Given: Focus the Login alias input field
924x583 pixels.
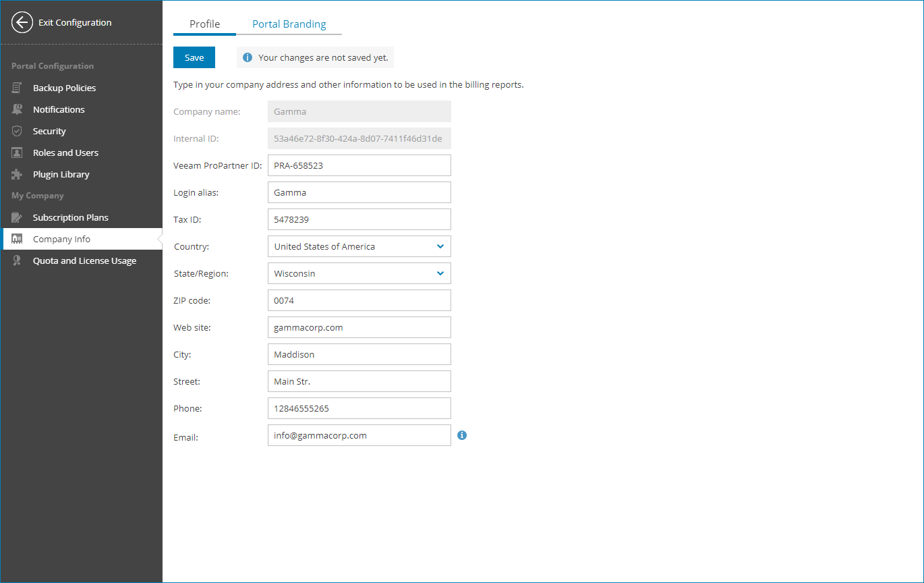Looking at the screenshot, I should click(x=359, y=192).
